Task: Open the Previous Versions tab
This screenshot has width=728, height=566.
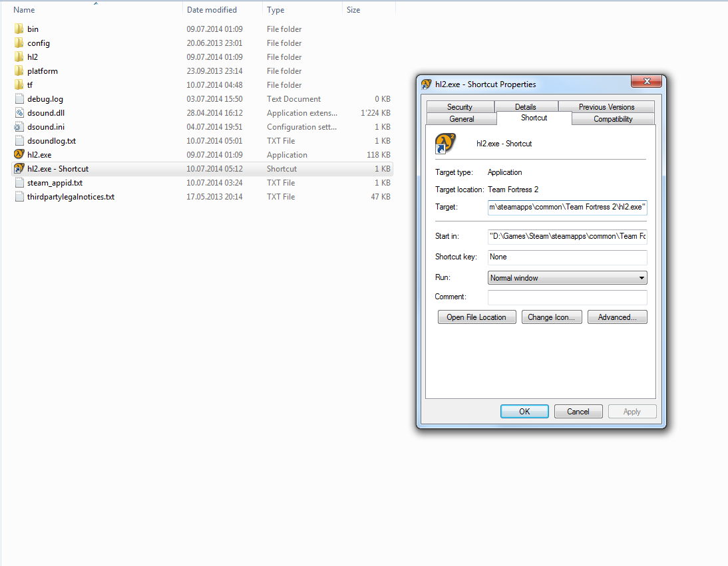Action: coord(606,106)
